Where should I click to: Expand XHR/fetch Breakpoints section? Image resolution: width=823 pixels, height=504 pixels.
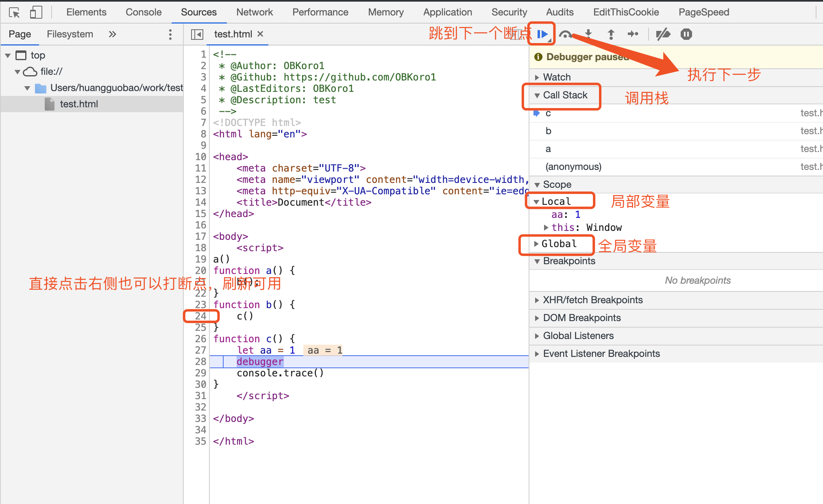click(x=537, y=300)
